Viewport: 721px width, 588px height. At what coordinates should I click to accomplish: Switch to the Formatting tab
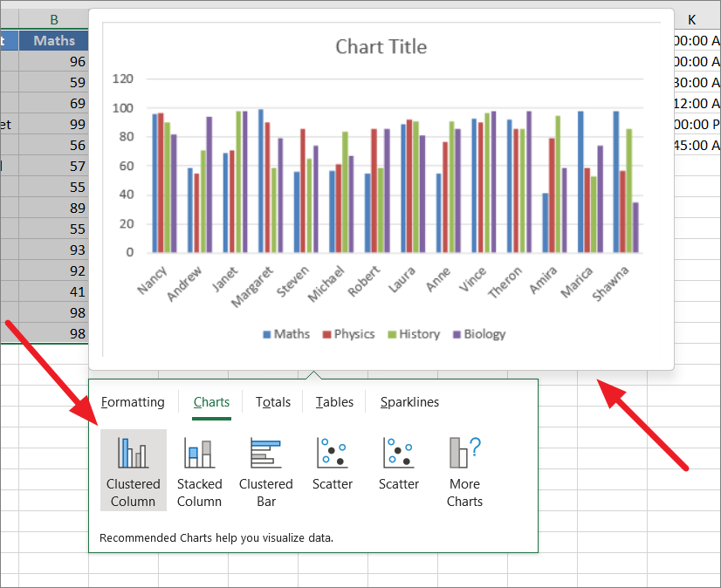pos(133,402)
